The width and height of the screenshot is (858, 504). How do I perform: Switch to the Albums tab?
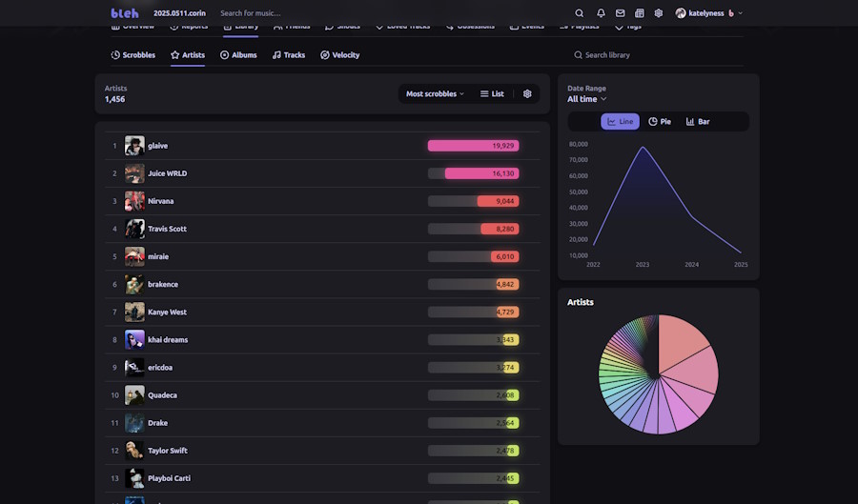pos(238,55)
